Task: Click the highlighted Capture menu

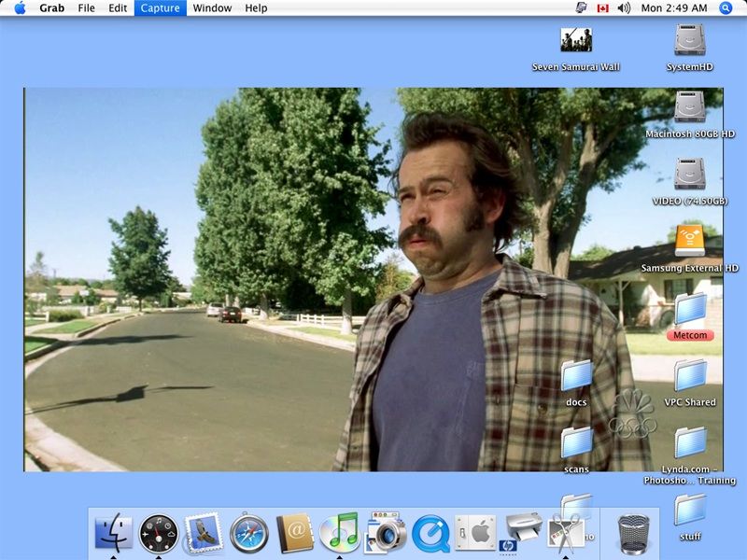Action: tap(160, 8)
